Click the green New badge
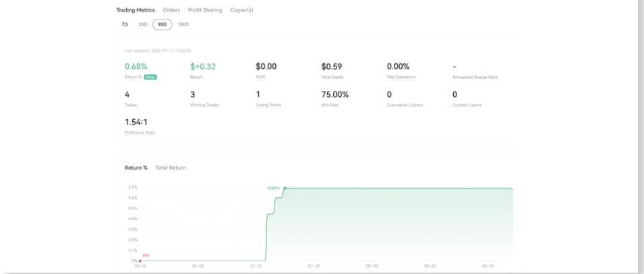 point(150,77)
